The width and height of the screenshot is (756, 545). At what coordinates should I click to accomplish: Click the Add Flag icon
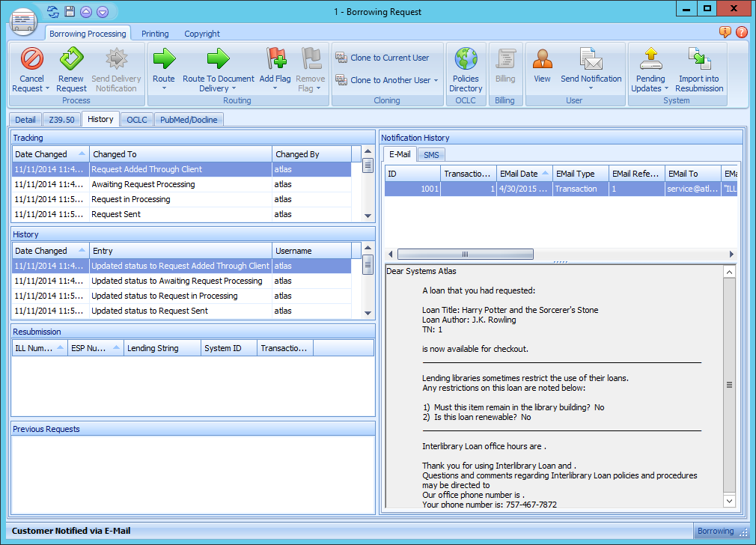tap(275, 58)
